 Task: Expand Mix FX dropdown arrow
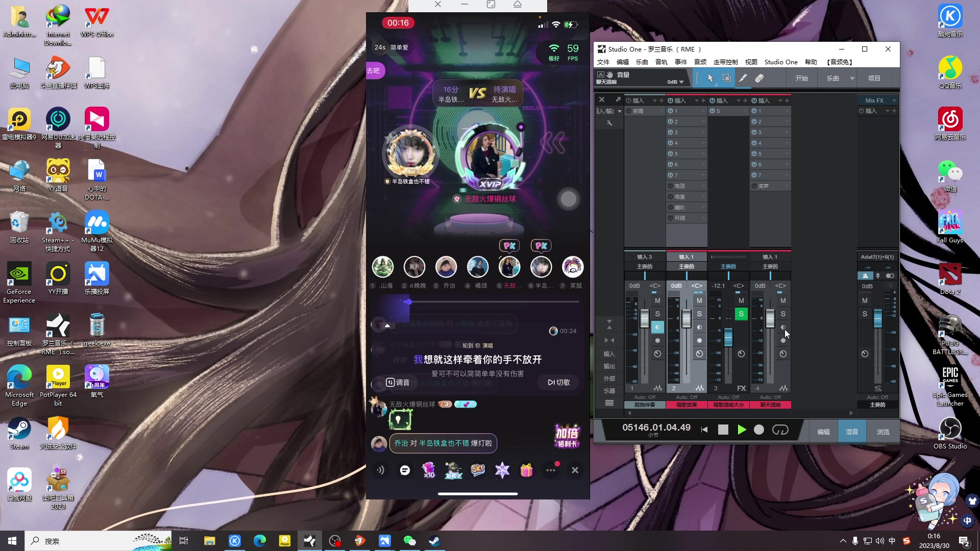894,101
